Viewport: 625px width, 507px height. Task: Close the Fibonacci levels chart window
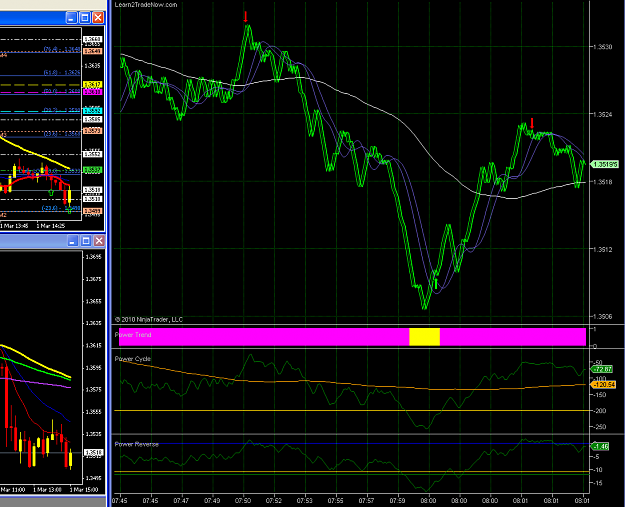pos(98,18)
